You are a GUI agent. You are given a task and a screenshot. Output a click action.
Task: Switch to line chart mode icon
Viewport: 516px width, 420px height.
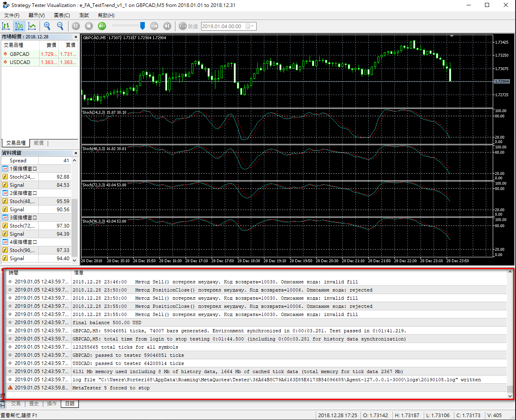pos(32,26)
